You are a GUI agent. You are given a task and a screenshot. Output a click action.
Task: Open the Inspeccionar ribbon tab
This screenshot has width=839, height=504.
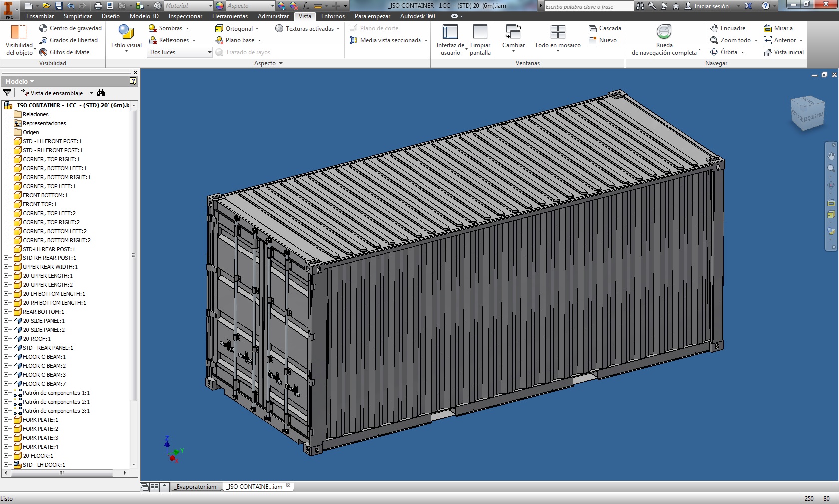185,16
